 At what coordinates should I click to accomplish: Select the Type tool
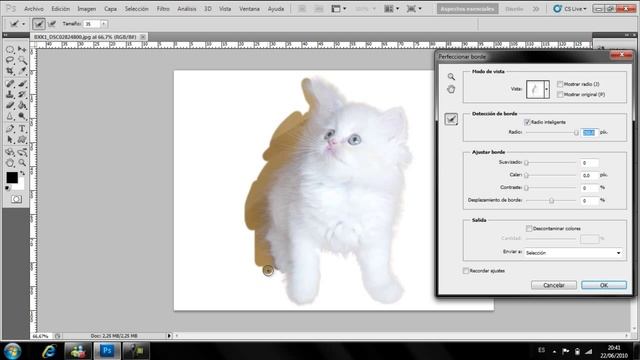pyautogui.click(x=22, y=129)
